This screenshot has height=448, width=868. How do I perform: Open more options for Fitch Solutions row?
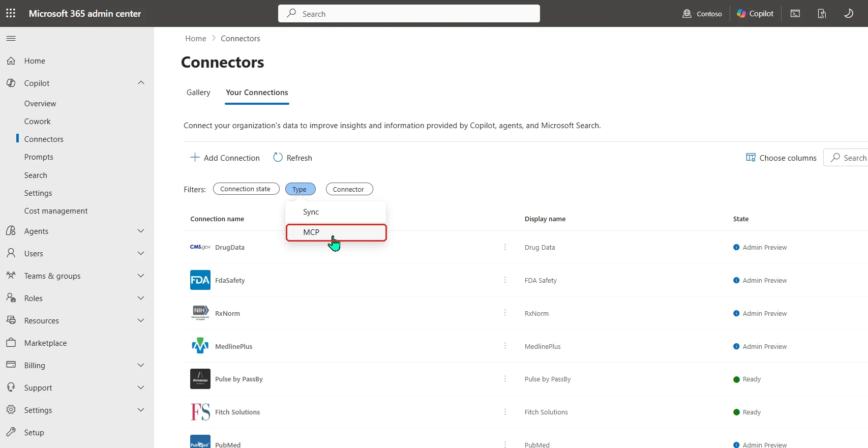point(505,412)
